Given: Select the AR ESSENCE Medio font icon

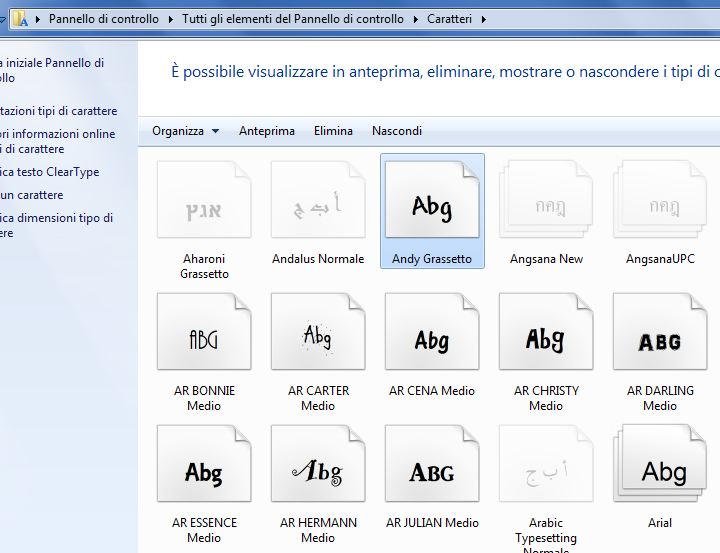Looking at the screenshot, I should pyautogui.click(x=204, y=463).
